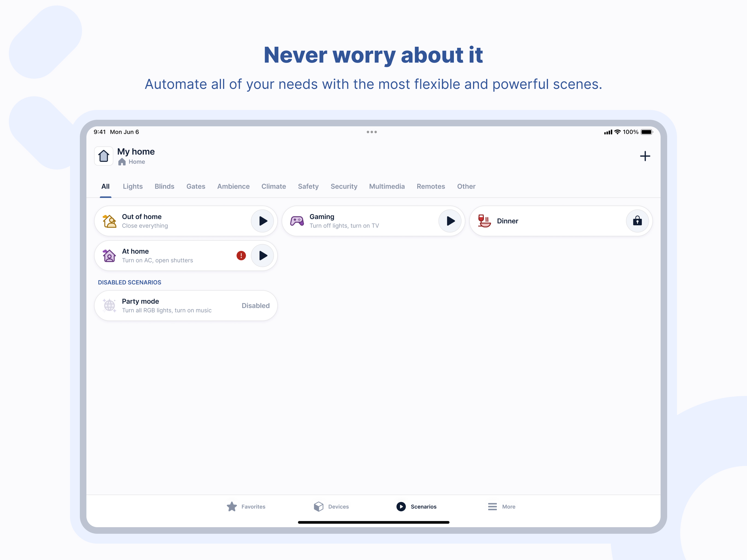
Task: Select Turn off lights, turn on TV text
Action: (344, 226)
